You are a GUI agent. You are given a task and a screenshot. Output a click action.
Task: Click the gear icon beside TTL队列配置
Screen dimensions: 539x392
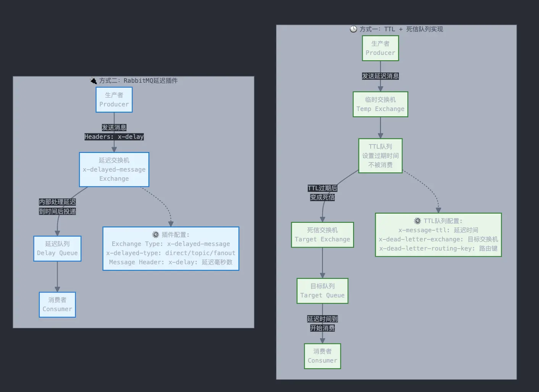(418, 221)
